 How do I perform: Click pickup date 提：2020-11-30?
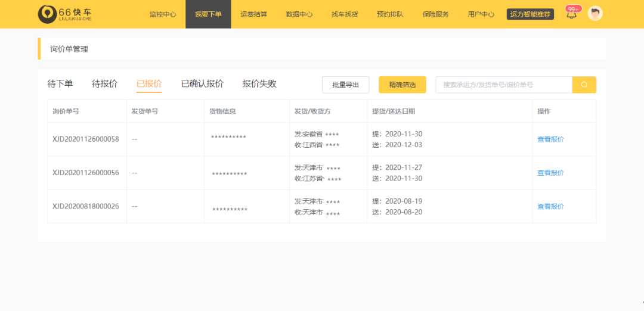point(397,134)
